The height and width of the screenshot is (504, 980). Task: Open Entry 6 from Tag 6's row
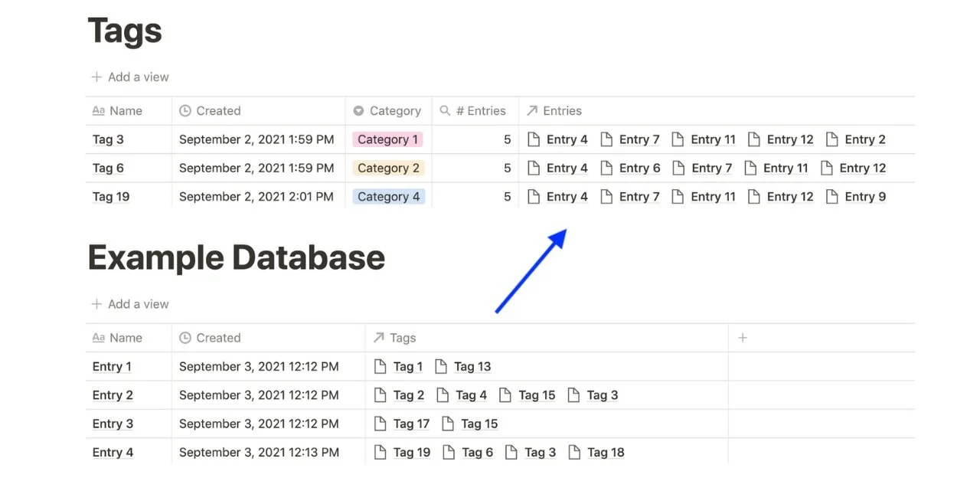(x=640, y=168)
